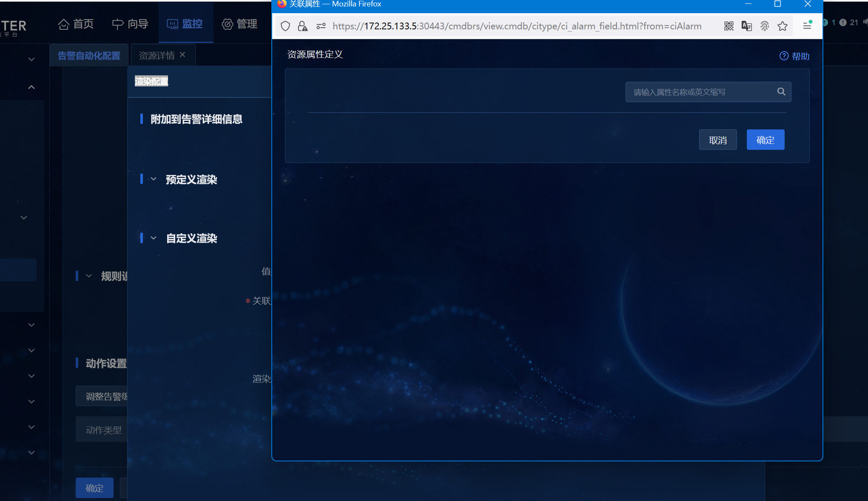The image size is (868, 501).
Task: Open site permissions icon beside padlock
Action: (321, 26)
